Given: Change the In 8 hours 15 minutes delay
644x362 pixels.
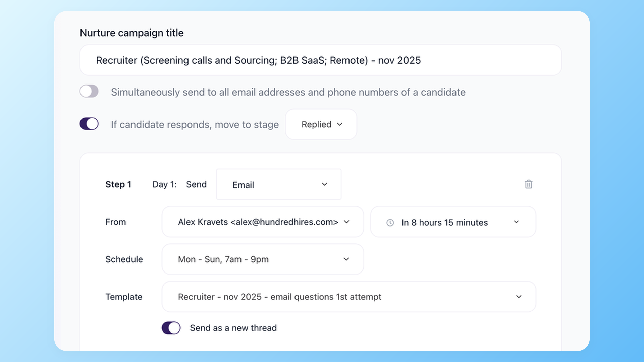Looking at the screenshot, I should click(x=453, y=222).
